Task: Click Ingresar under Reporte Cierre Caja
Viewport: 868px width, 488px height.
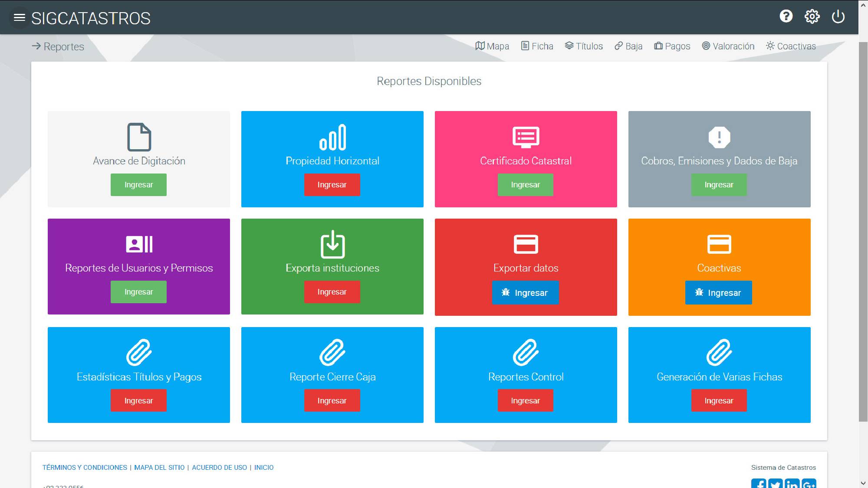Action: [x=332, y=400]
